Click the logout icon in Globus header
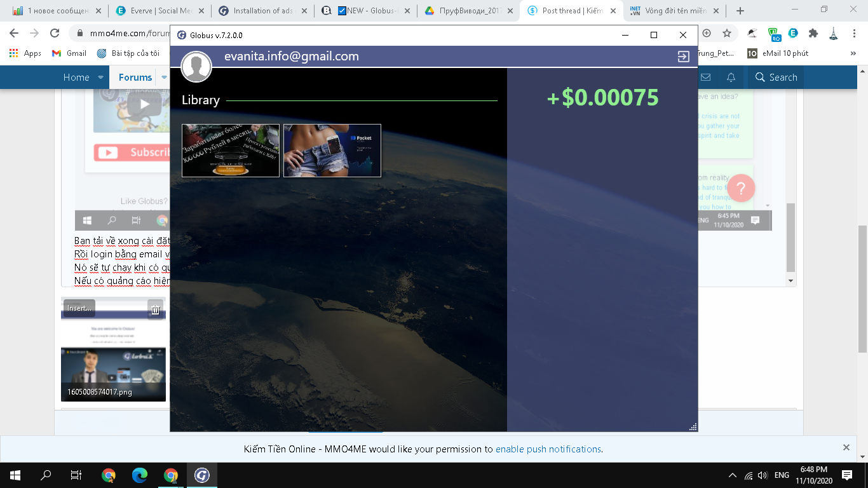 click(683, 57)
